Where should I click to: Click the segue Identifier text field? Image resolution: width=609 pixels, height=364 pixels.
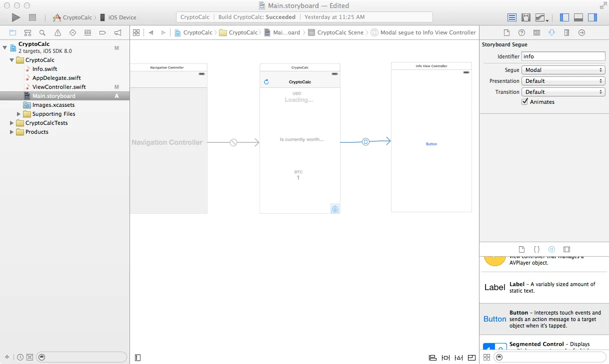point(563,56)
